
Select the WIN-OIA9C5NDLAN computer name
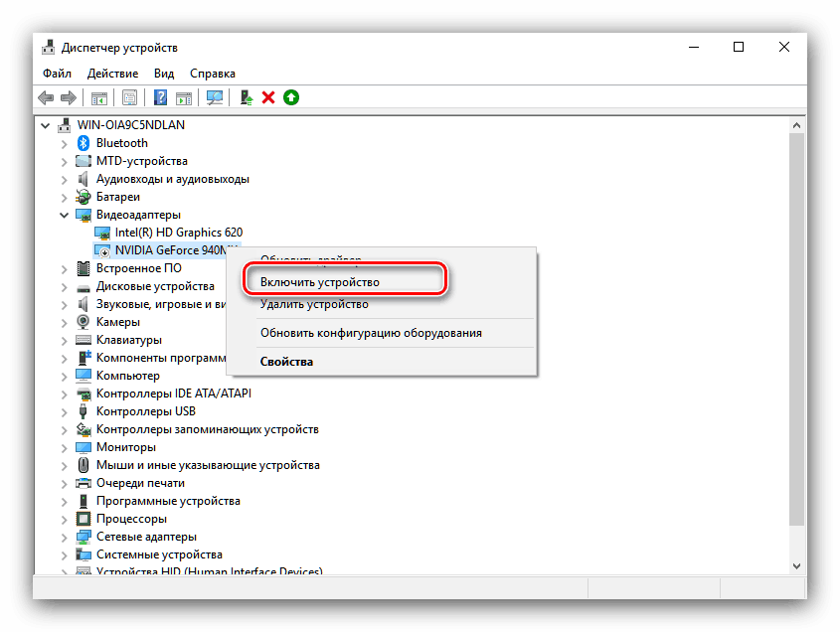click(130, 125)
